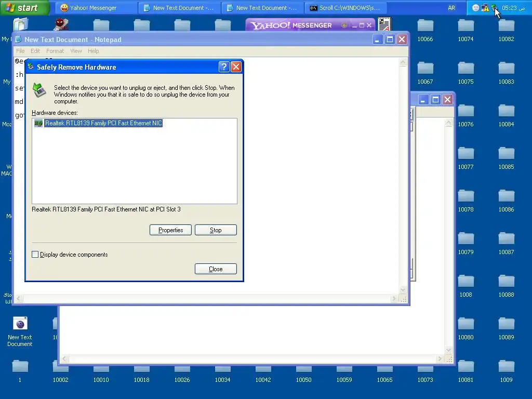Select folder 10079 on the desktop

466,243
